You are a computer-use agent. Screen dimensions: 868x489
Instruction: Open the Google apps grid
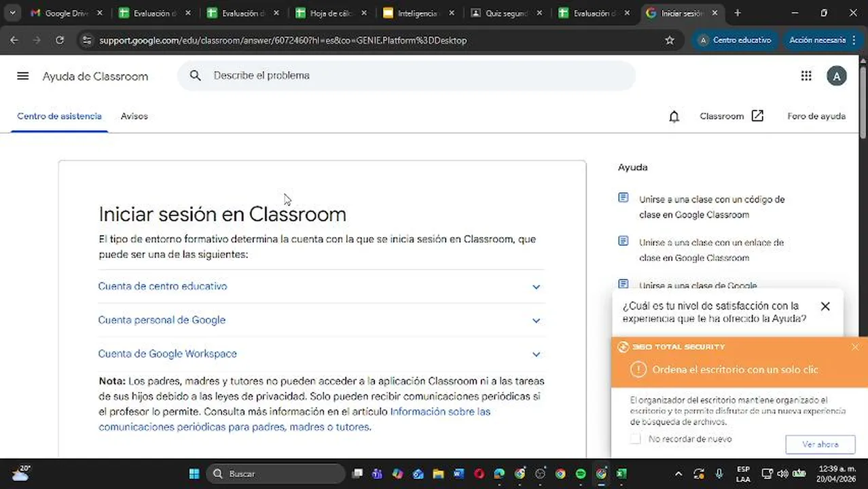tap(806, 76)
